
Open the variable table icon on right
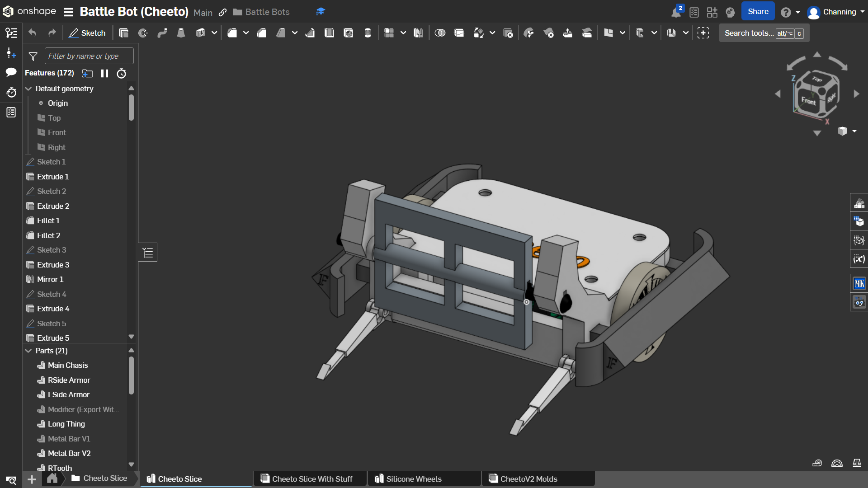pos(859,259)
